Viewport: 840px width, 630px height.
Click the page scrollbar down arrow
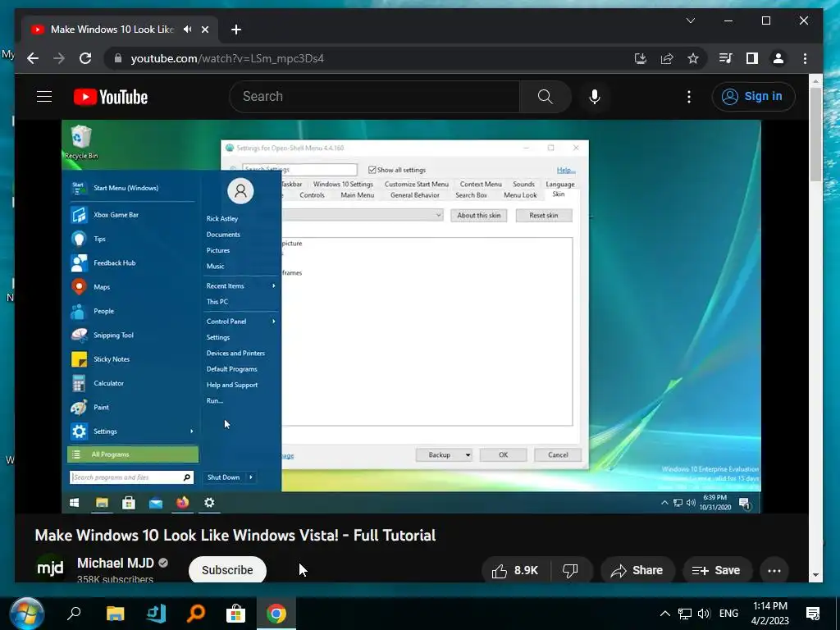[815, 575]
